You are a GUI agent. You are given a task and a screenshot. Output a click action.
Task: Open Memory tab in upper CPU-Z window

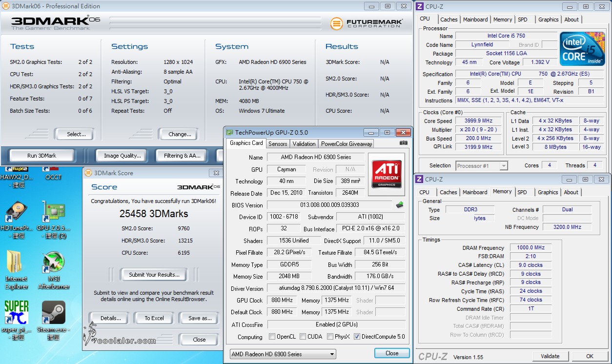point(503,20)
